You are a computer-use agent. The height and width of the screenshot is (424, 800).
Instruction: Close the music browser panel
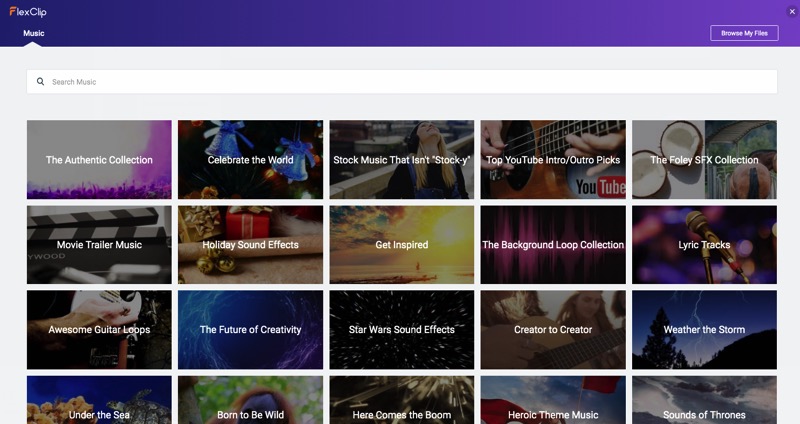792,11
